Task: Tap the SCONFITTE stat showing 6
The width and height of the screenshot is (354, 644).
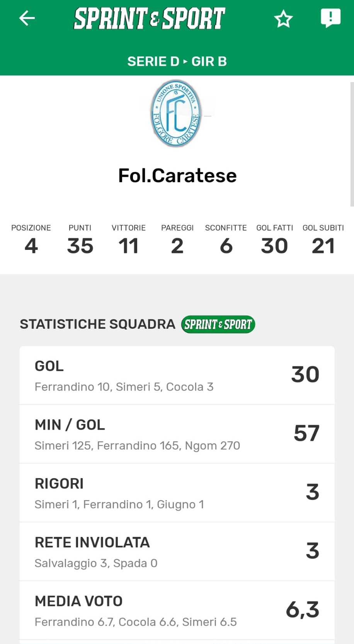Action: (226, 241)
